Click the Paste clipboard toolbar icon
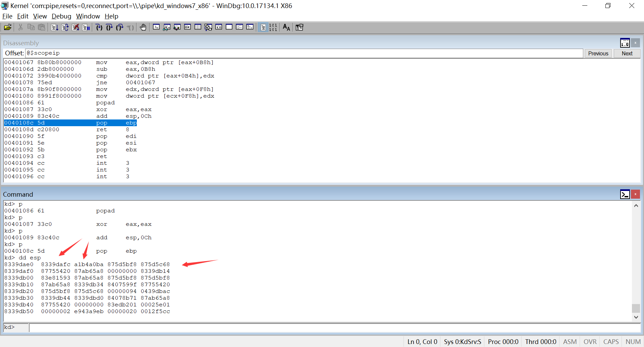Viewport: 644px width, 347px height. 42,27
